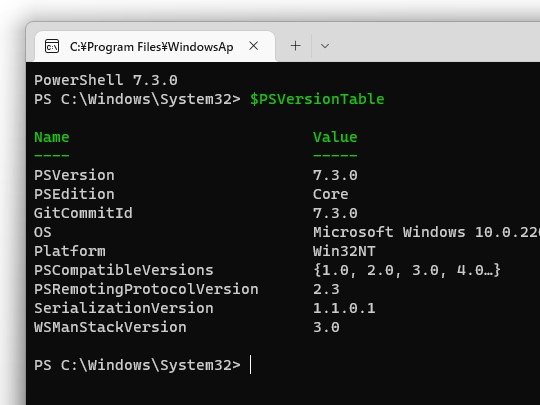Click the last PS C:\Windows\System32> prompt
The height and width of the screenshot is (405, 540).
(137, 365)
